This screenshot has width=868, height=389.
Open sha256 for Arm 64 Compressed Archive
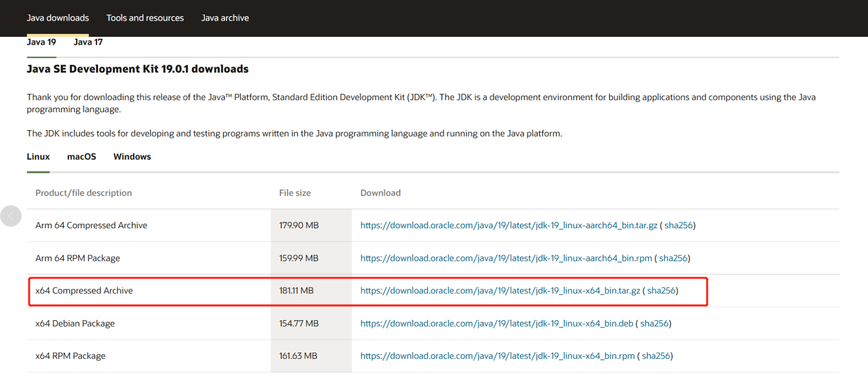coord(679,225)
